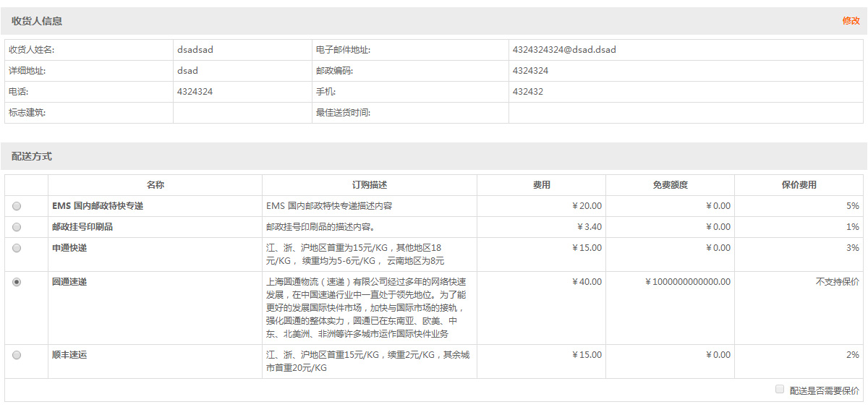
Task: Click the 1% insurance fee value
Action: coord(853,227)
